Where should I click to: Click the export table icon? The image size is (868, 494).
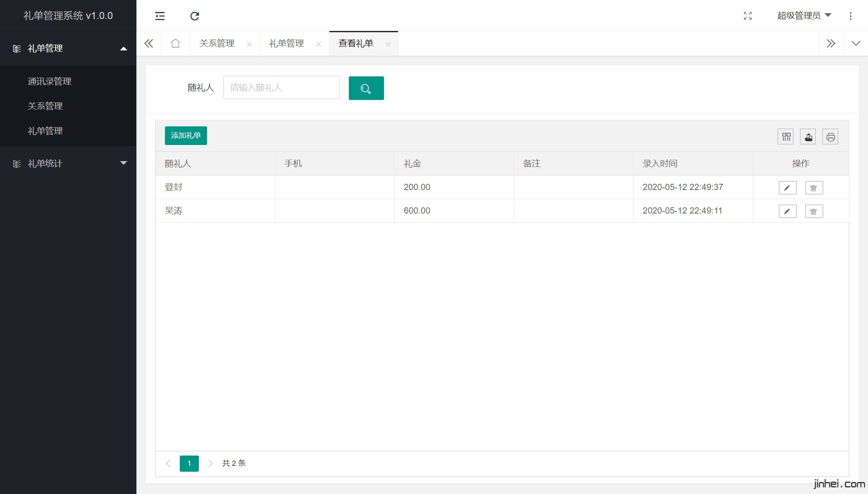pos(808,137)
